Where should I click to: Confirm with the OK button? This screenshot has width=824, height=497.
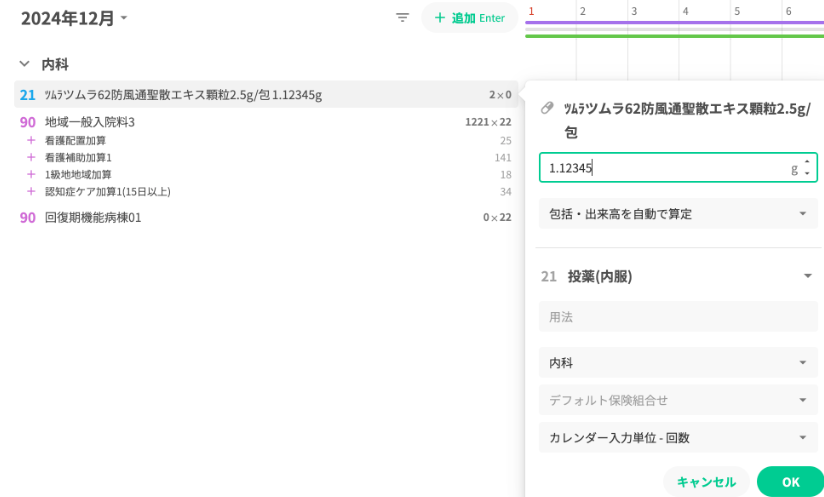point(790,482)
